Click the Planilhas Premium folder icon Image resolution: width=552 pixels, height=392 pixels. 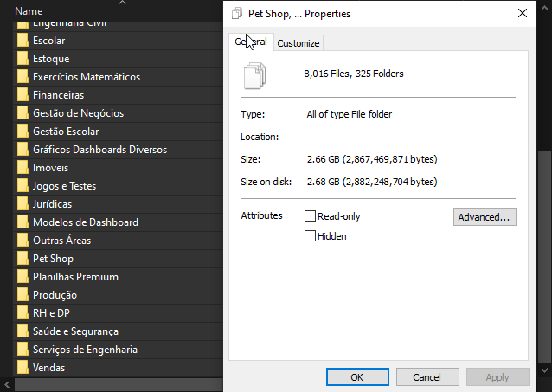(22, 277)
